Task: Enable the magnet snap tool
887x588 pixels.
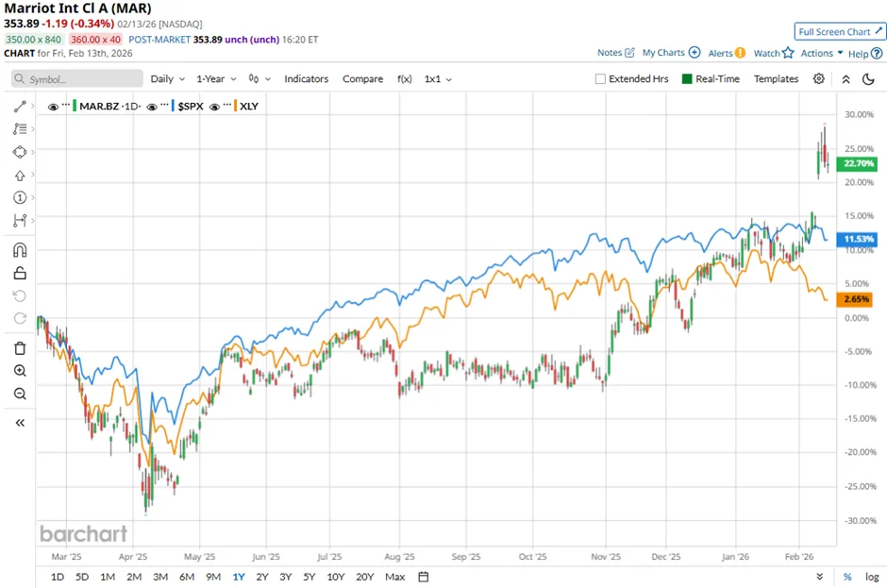Action: tap(20, 250)
